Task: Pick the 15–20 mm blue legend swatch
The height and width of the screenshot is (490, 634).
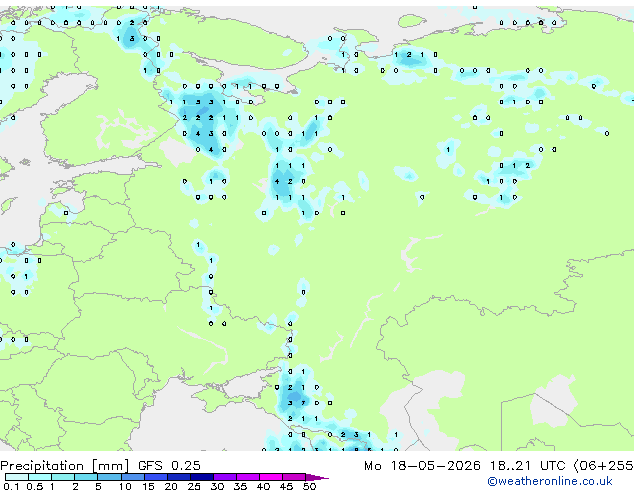Action: pos(156,477)
